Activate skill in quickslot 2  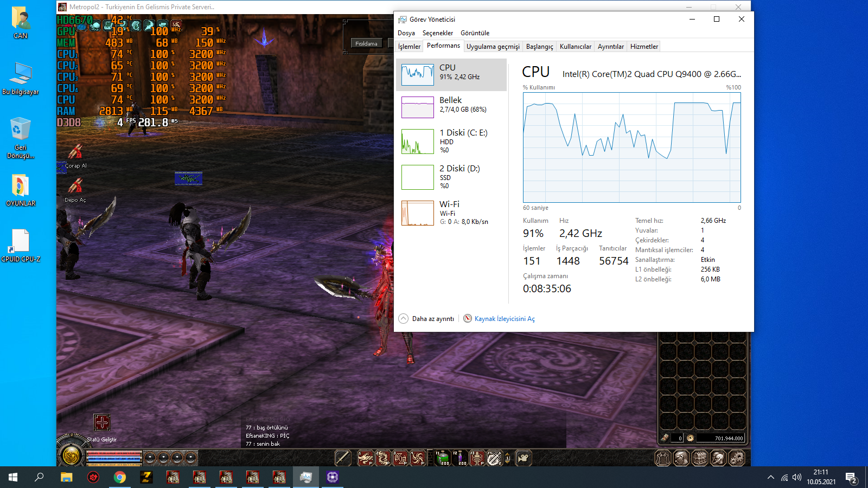[382, 458]
